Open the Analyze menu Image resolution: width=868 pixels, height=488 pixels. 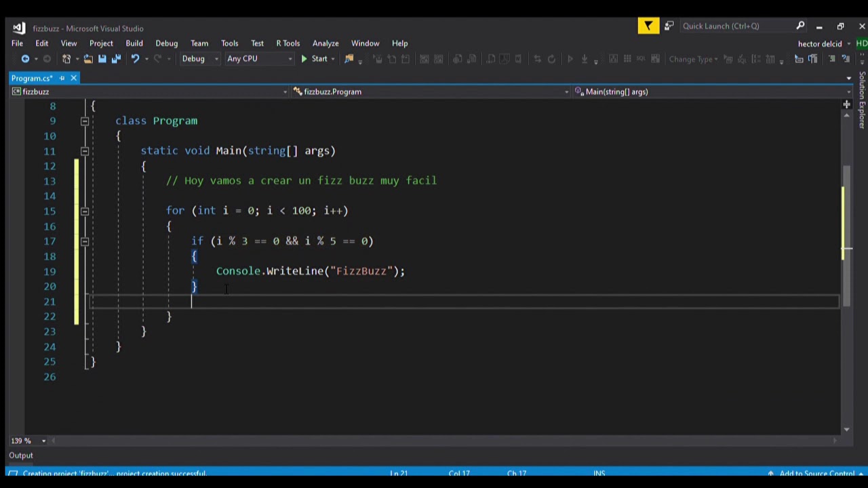(x=325, y=43)
